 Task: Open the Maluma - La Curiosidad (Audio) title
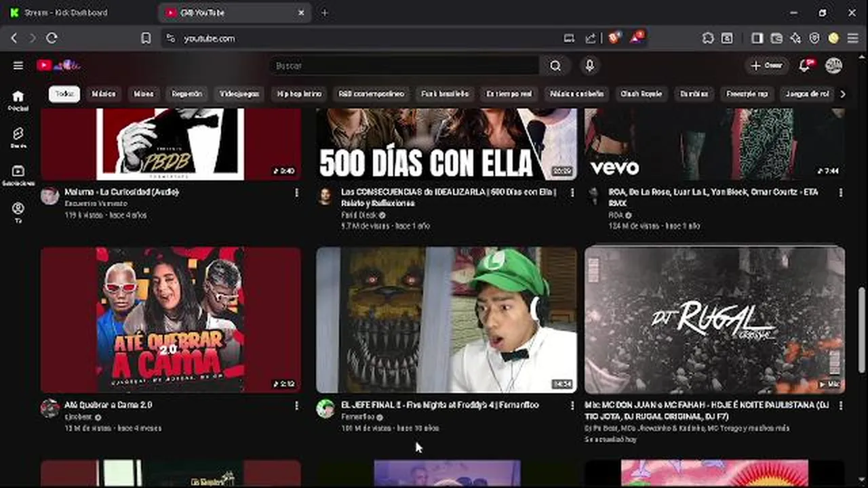tap(121, 192)
